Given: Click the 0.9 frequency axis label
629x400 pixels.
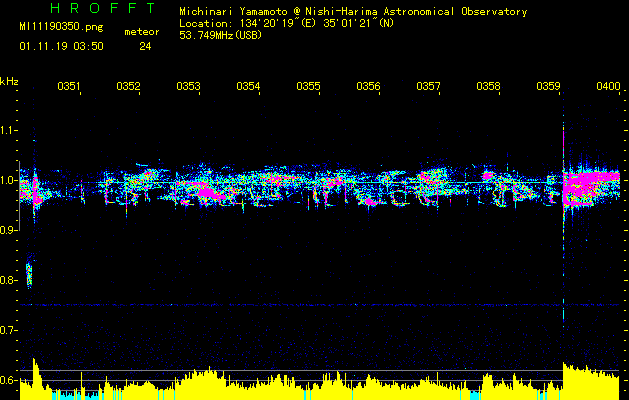Looking at the screenshot, I should (7, 230).
